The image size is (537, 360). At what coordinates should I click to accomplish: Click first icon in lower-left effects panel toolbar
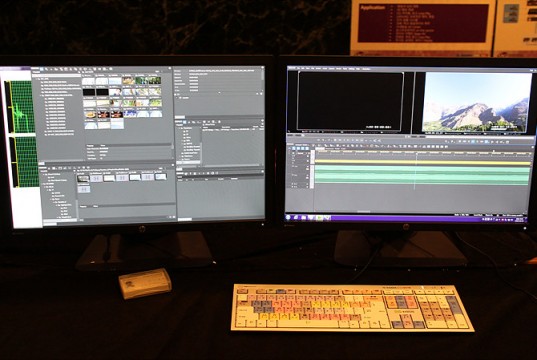48,169
